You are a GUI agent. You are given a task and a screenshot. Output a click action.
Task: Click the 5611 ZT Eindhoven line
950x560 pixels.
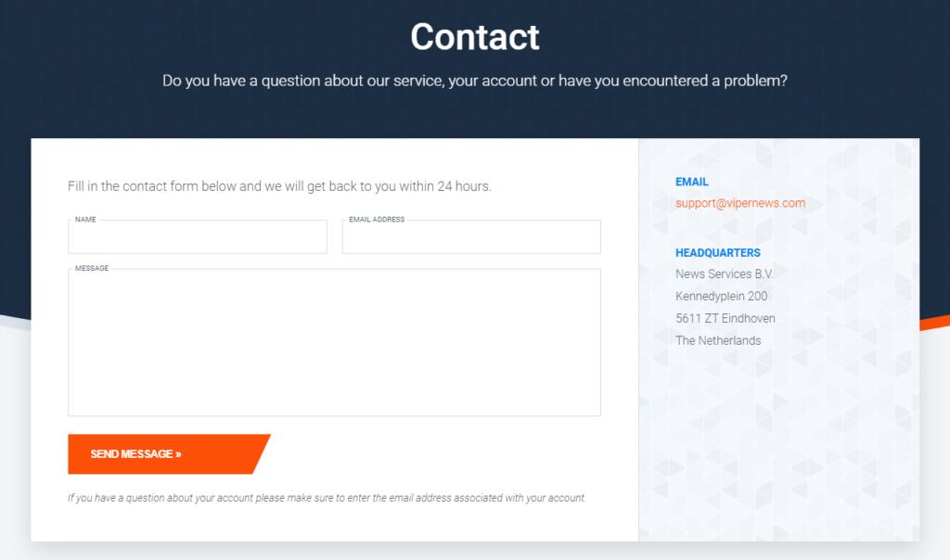(725, 318)
